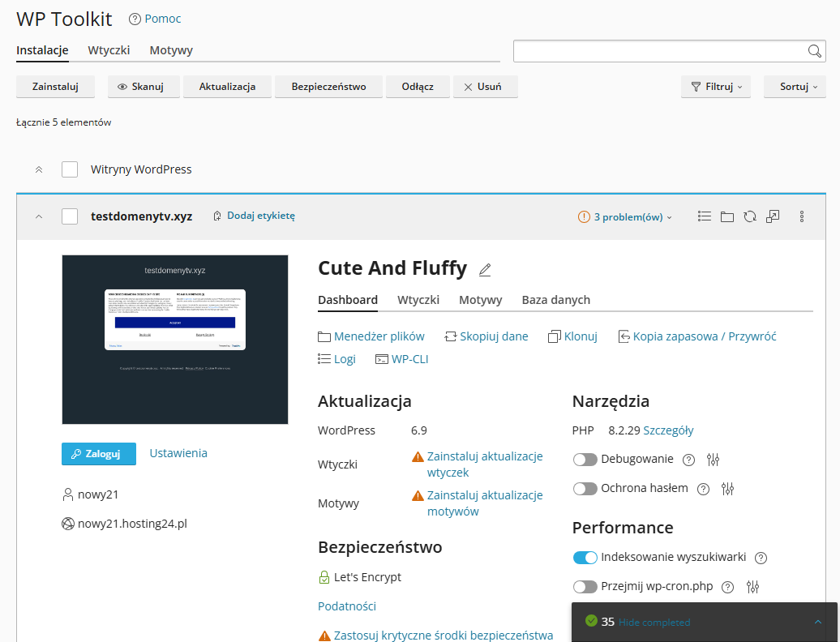The width and height of the screenshot is (840, 642).
Task: Switch to the Baza danych tab
Action: coord(555,300)
